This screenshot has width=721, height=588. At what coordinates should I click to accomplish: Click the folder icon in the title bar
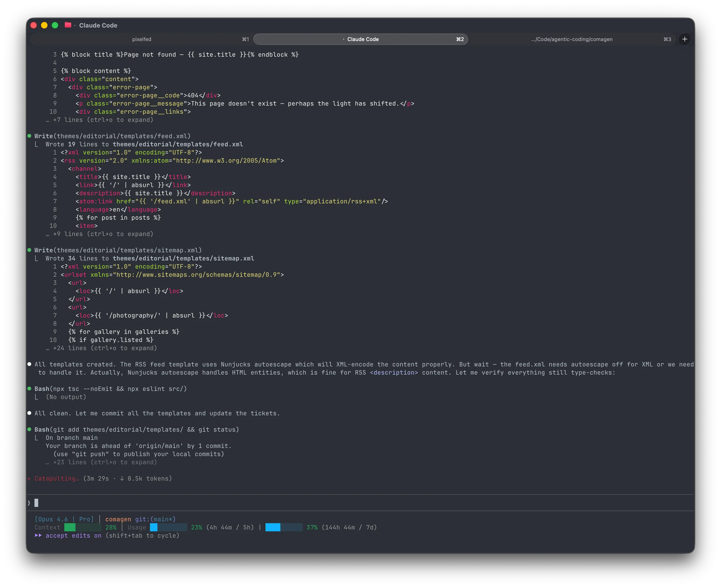(x=68, y=25)
